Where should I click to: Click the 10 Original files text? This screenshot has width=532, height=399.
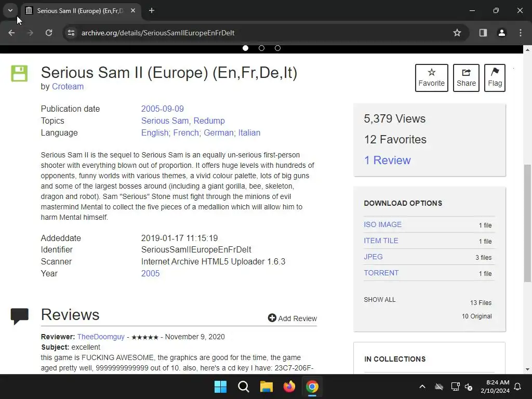pos(476,316)
